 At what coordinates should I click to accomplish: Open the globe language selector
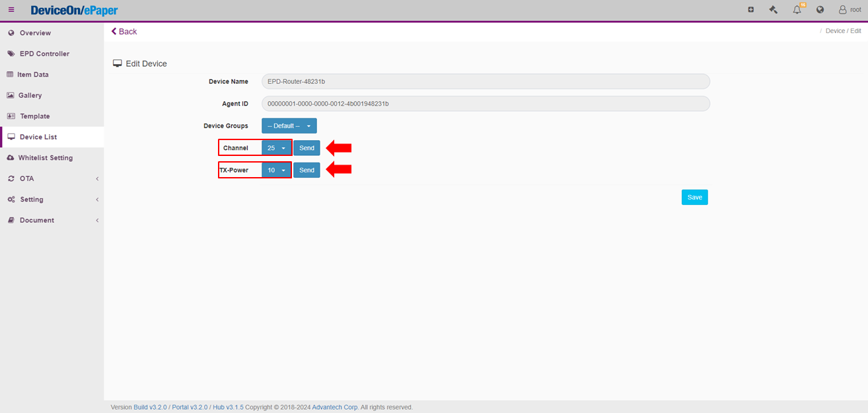click(820, 10)
